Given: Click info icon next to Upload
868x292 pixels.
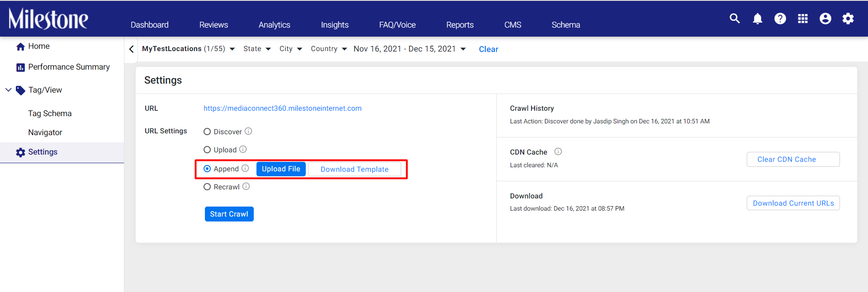Looking at the screenshot, I should tap(243, 149).
